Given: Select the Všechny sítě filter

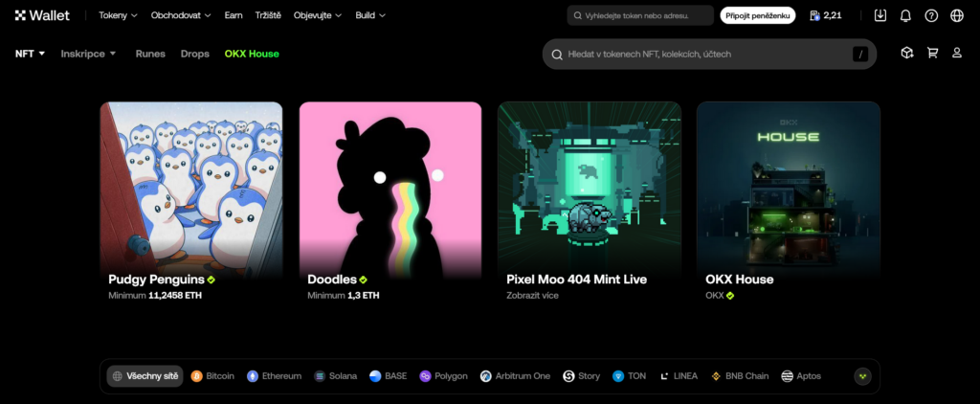Looking at the screenshot, I should coord(145,376).
